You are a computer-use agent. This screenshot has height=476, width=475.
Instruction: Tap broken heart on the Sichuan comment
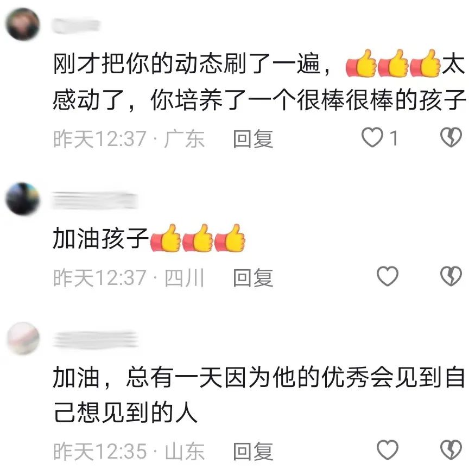[451, 276]
